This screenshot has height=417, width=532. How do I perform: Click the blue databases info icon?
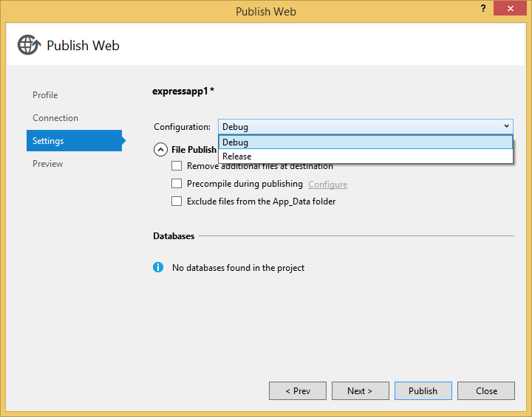158,267
